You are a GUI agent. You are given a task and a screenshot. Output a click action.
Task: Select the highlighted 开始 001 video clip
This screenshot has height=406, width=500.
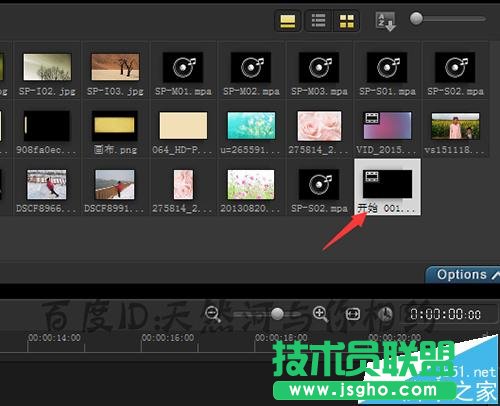pos(387,187)
